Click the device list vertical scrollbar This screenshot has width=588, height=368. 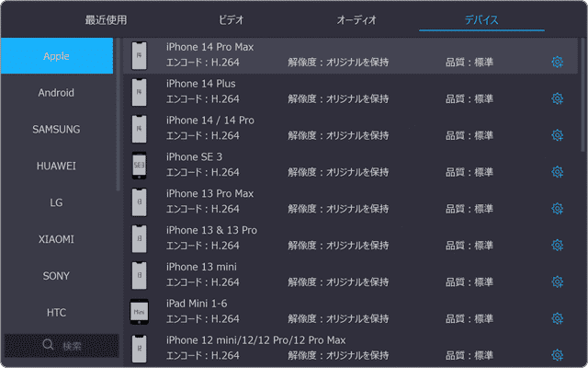tap(582, 95)
